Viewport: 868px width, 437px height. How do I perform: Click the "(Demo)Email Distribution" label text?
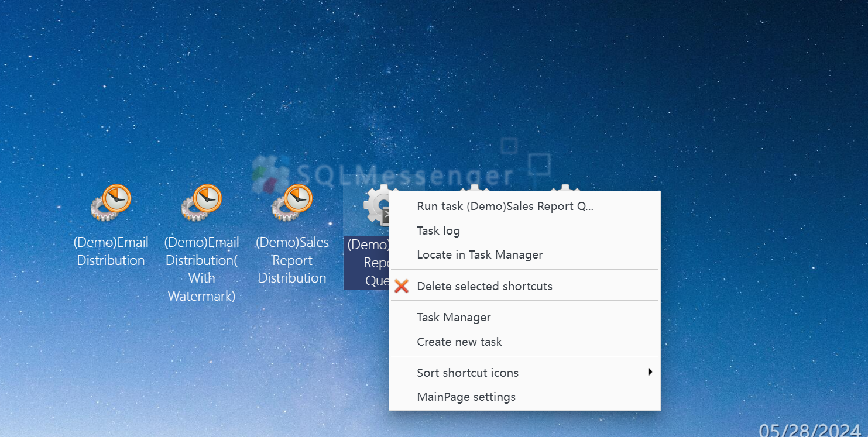pos(111,251)
